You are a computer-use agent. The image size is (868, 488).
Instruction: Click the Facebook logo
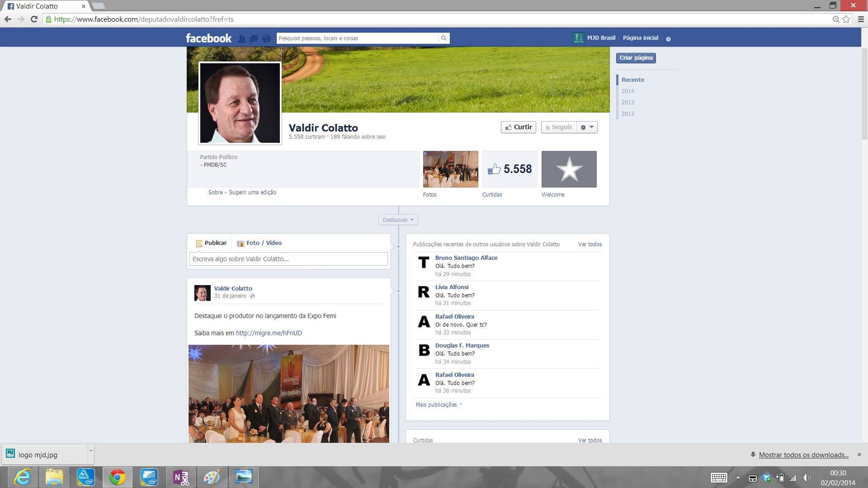coord(208,38)
